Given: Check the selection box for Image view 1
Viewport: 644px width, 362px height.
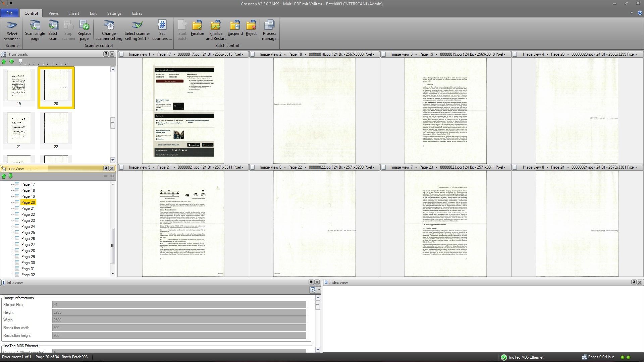Looking at the screenshot, I should coord(122,54).
